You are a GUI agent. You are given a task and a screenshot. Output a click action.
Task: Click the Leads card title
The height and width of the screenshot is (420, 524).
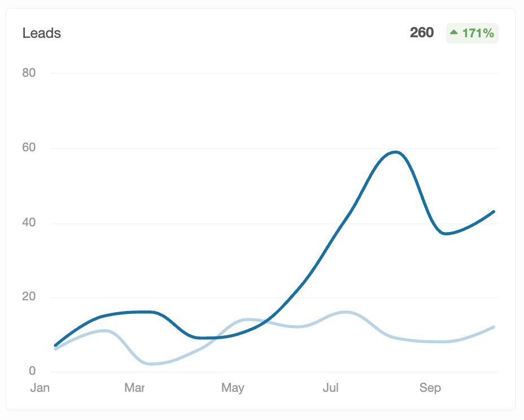pyautogui.click(x=42, y=33)
